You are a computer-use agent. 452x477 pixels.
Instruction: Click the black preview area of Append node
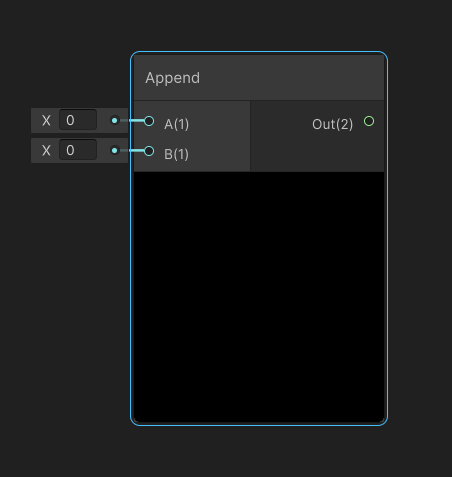[x=259, y=297]
